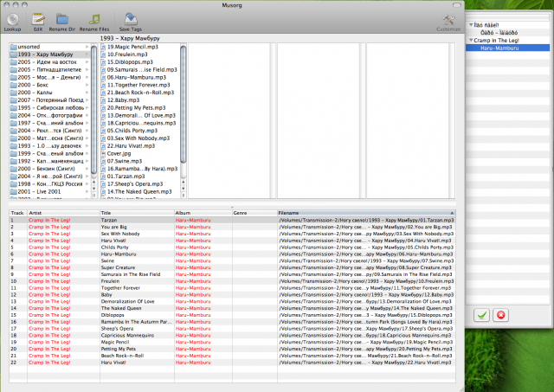Click the Cover.jpg file icon
The height and width of the screenshot is (392, 554).
coord(104,154)
